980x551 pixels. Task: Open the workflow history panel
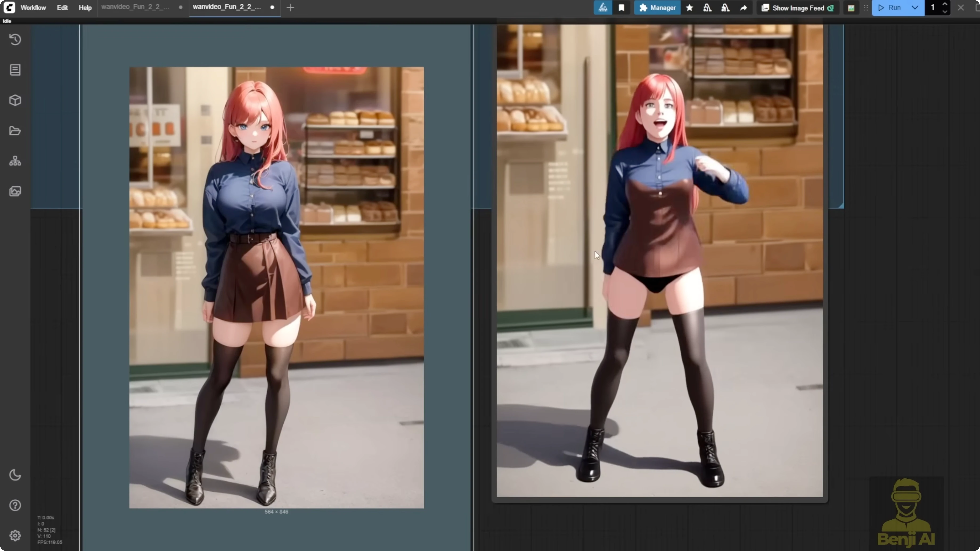pyautogui.click(x=15, y=39)
